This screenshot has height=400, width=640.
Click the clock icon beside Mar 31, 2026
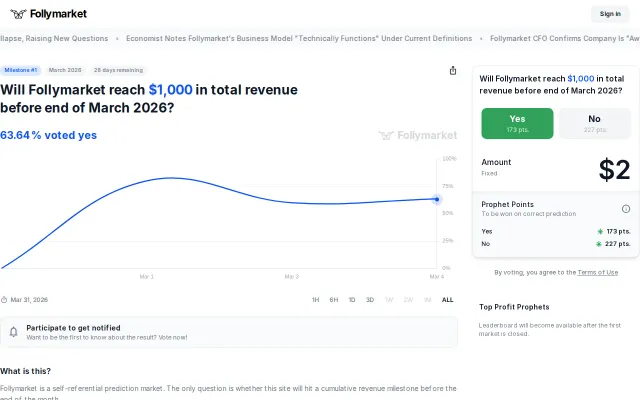(x=4, y=300)
